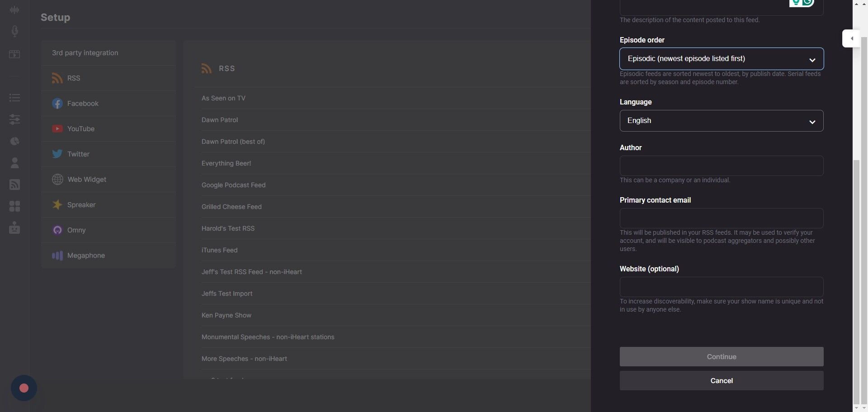The height and width of the screenshot is (412, 868).
Task: Select the RSS feed icon in left sidebar
Action: click(x=14, y=185)
